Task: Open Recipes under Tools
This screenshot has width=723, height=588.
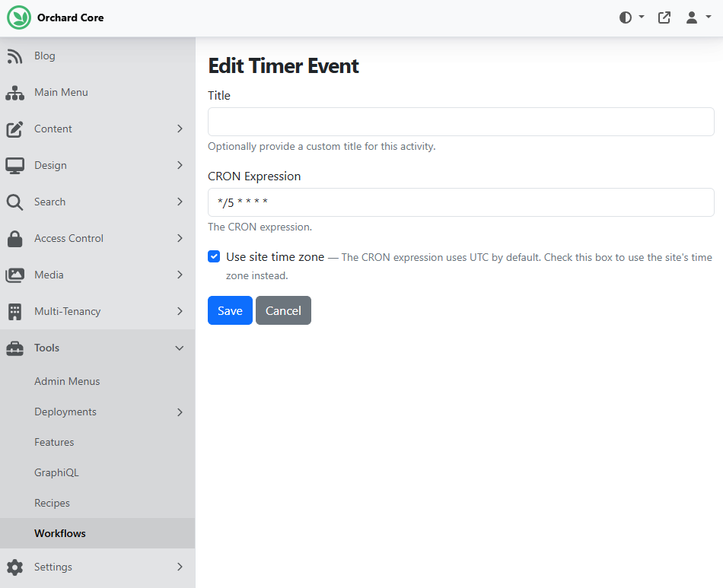Action: click(x=52, y=503)
